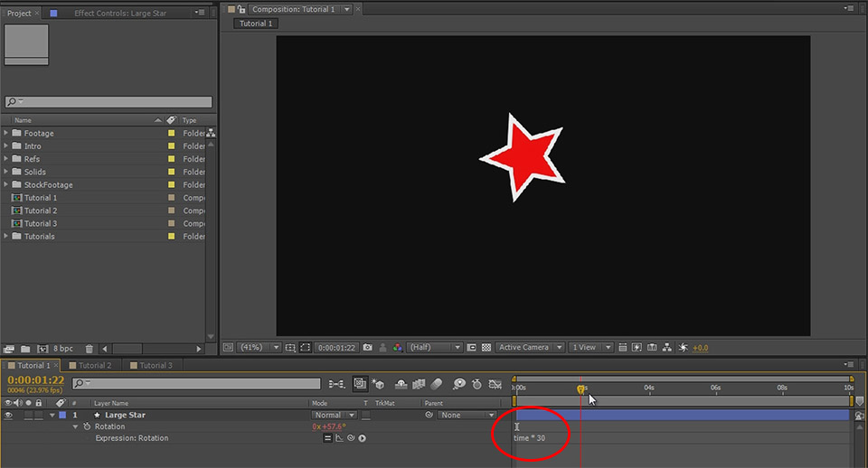Click the expression language menu play icon
Screen dimensions: 868x468
[362, 438]
